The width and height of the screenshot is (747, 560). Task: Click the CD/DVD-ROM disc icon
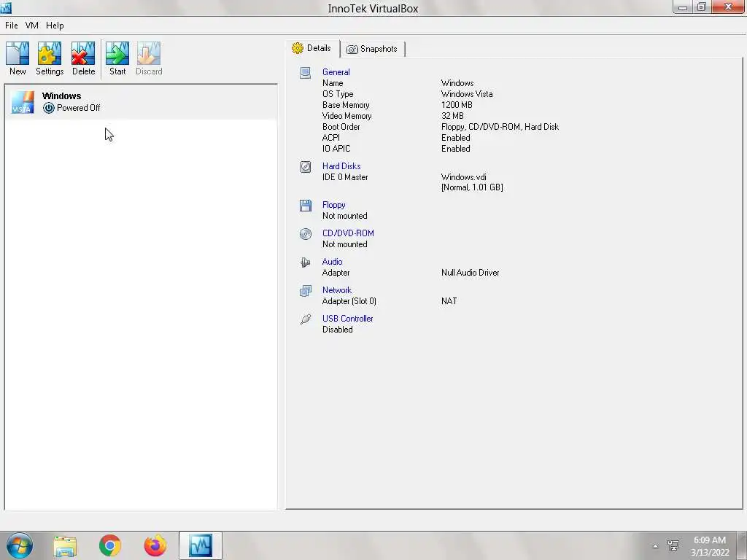[x=306, y=234]
